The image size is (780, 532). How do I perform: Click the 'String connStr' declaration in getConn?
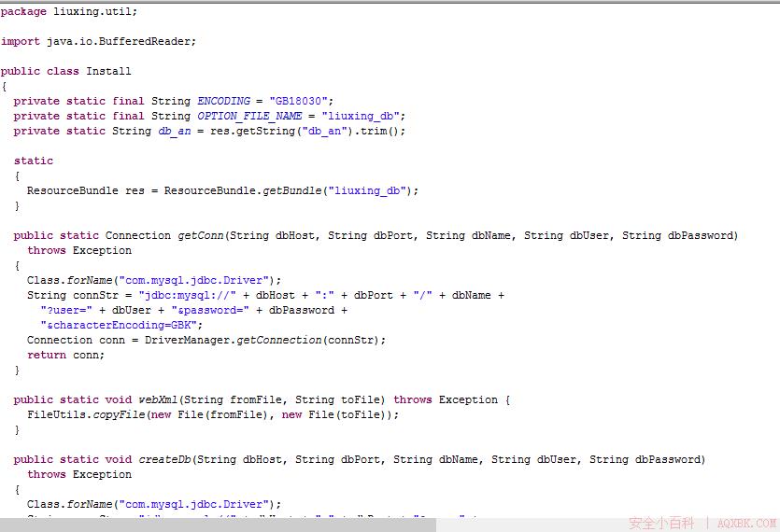(72, 295)
